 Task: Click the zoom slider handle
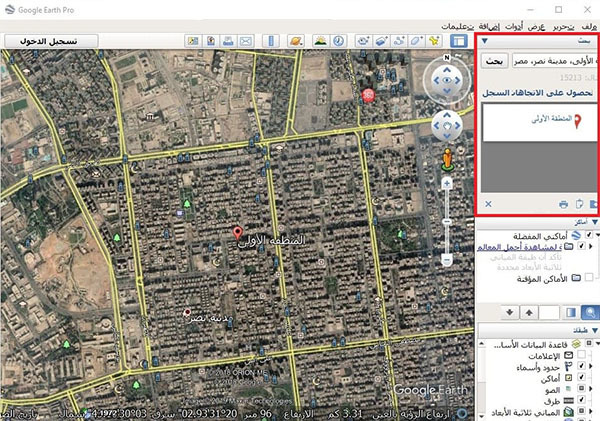(447, 222)
